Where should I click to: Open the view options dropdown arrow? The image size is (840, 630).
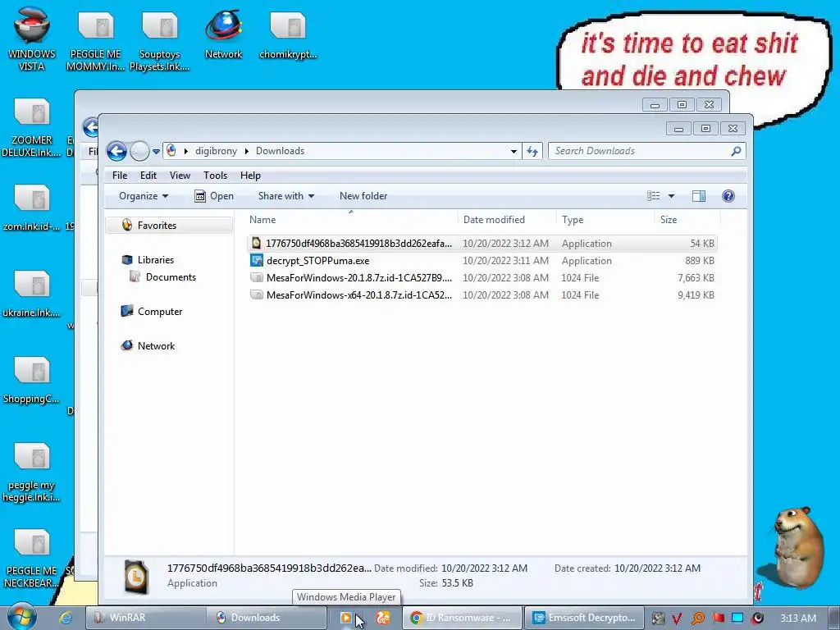point(671,196)
